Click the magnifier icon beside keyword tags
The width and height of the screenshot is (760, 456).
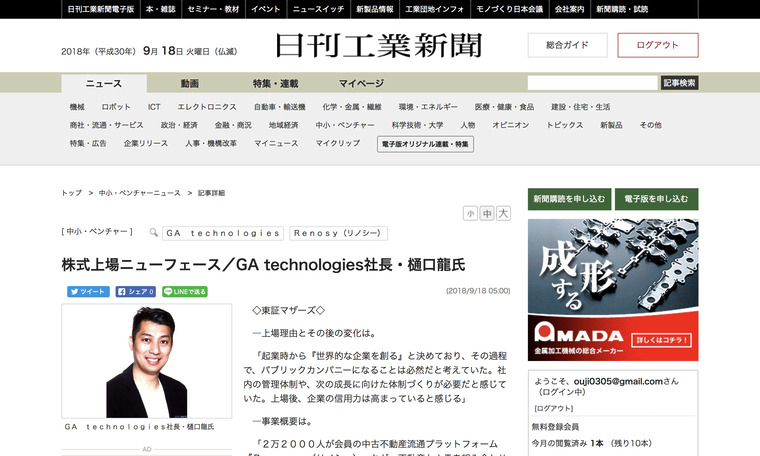[154, 233]
